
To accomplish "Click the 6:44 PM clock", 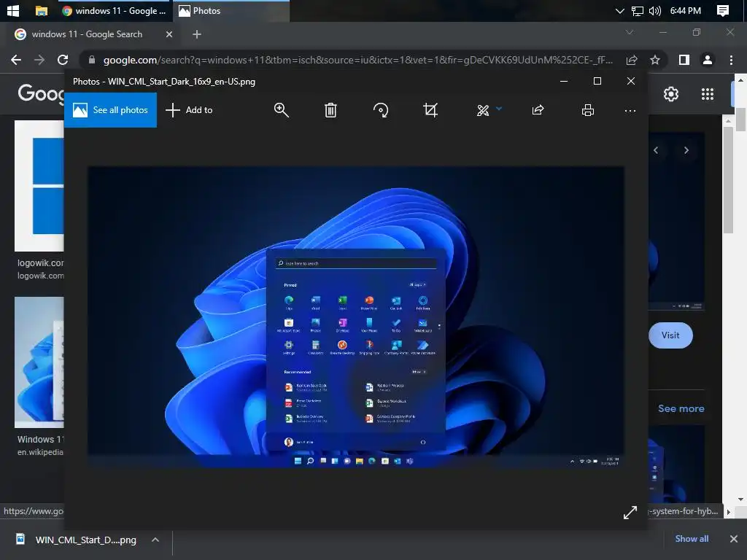I will click(x=686, y=10).
